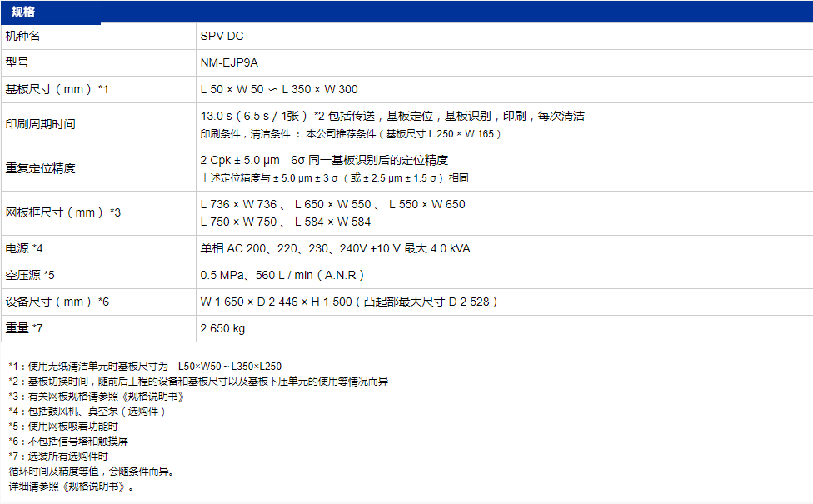Select the L 750 × W 750 frame size line
Image resolution: width=813 pixels, height=504 pixels.
286,222
